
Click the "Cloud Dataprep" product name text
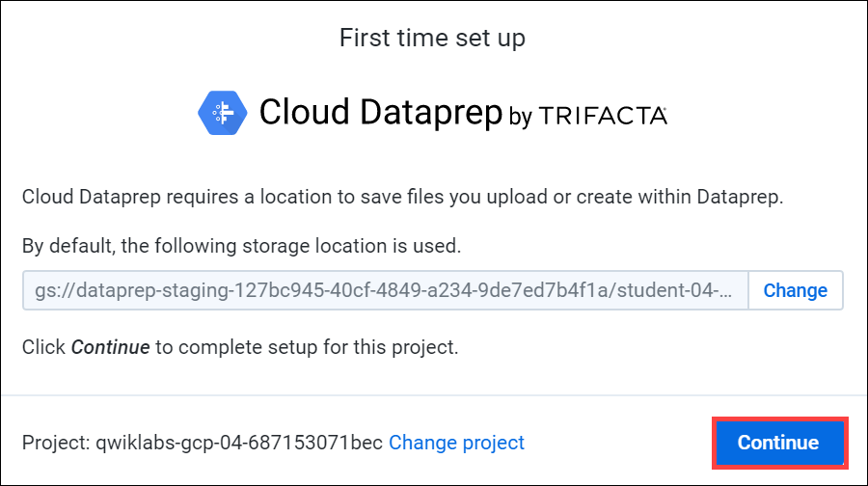click(x=381, y=113)
